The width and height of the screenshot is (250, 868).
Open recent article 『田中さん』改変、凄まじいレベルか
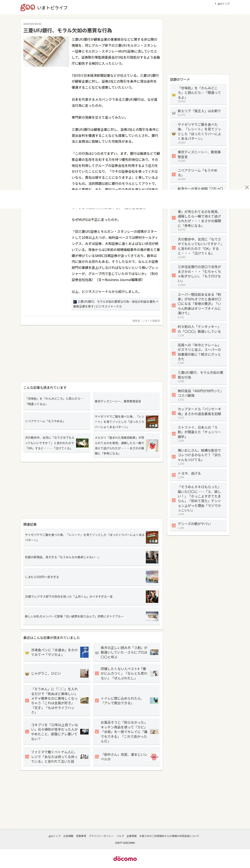coord(126,756)
